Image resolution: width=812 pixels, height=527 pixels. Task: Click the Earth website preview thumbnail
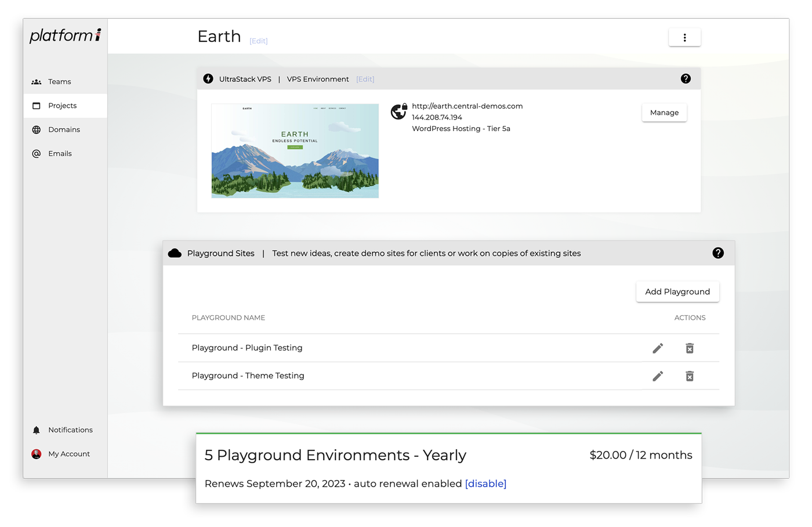(295, 151)
